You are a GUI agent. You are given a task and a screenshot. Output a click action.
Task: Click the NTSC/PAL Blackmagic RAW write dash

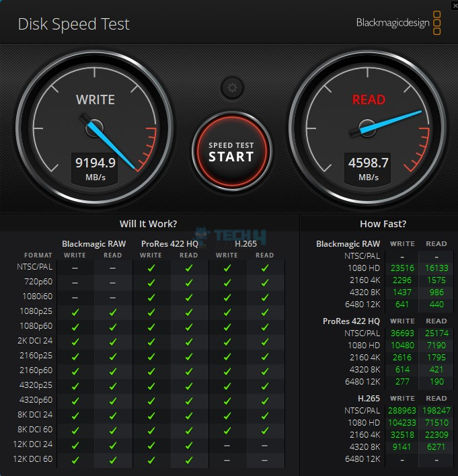tap(75, 268)
